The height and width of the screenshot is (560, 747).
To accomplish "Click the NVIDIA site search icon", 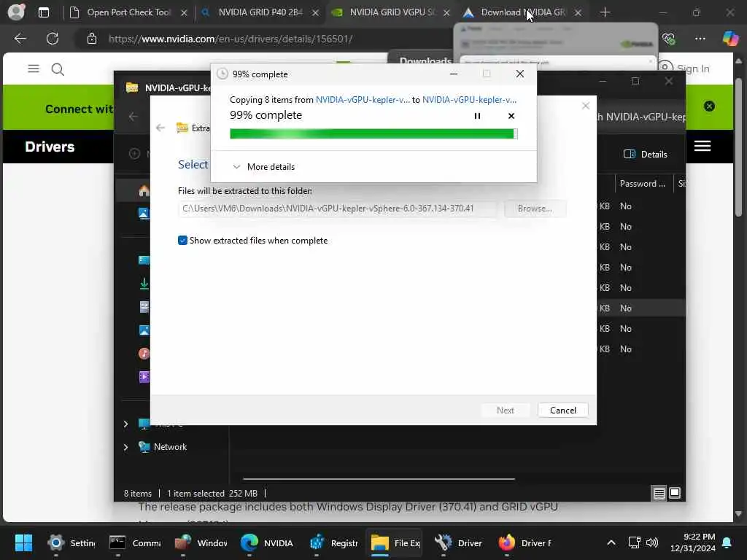I will click(x=58, y=69).
